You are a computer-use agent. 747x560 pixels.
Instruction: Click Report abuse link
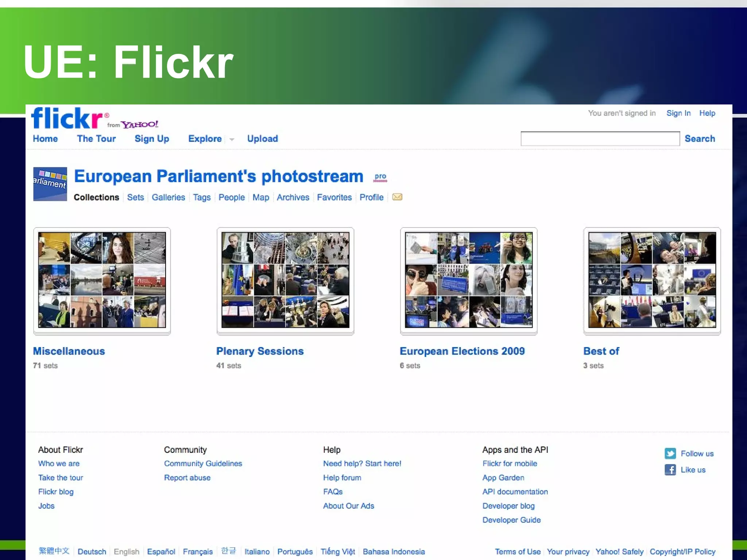pos(187,478)
